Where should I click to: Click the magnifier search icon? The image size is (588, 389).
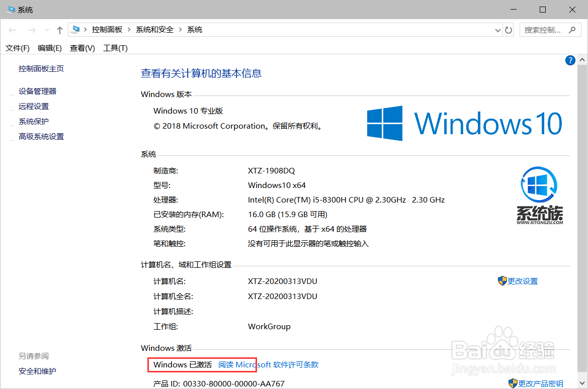(x=572, y=30)
